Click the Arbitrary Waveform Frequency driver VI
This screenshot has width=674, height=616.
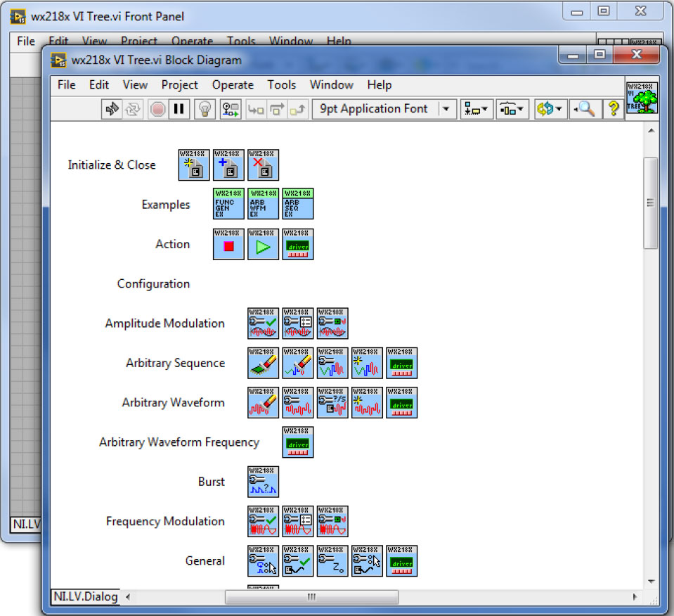click(x=297, y=443)
